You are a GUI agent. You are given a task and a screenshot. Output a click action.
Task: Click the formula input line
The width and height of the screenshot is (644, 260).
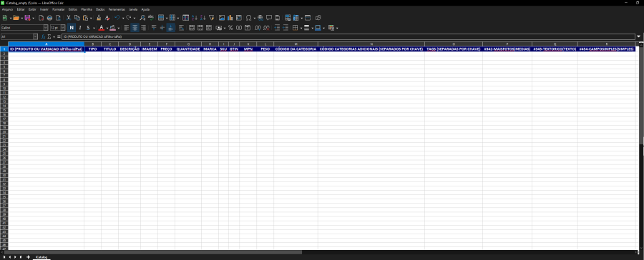click(x=348, y=37)
